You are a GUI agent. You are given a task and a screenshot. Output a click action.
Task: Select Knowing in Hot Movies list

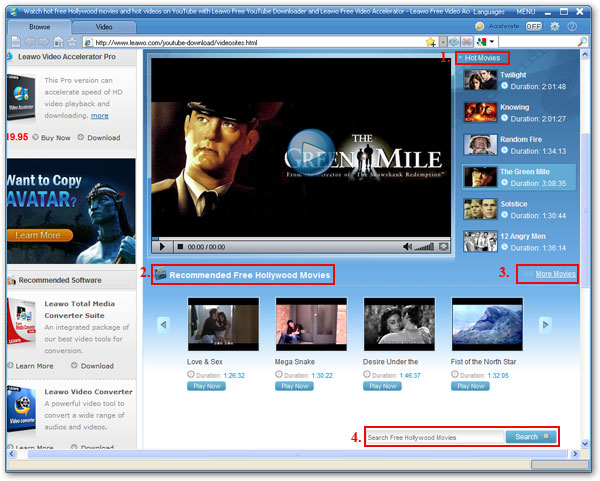point(519,113)
